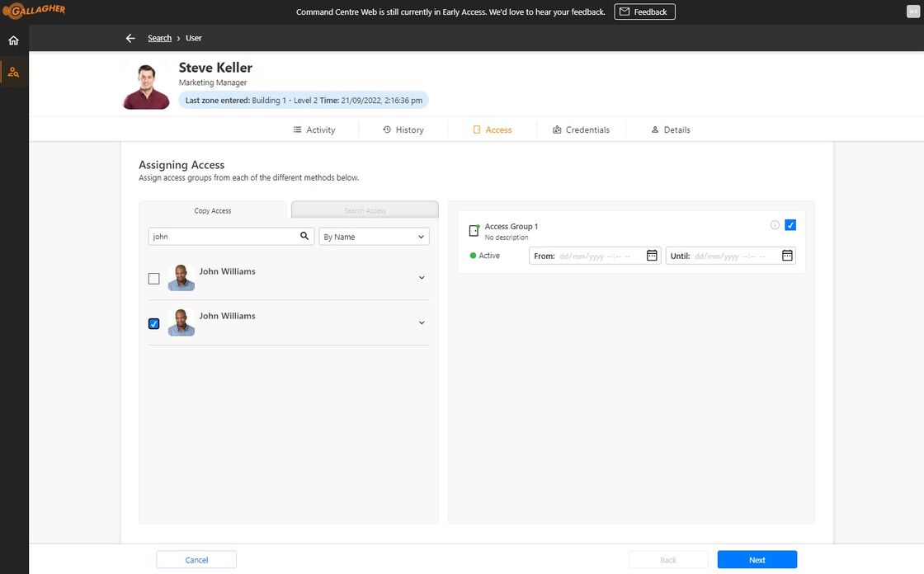Click the back arrow beside the breadcrumb

tap(130, 37)
